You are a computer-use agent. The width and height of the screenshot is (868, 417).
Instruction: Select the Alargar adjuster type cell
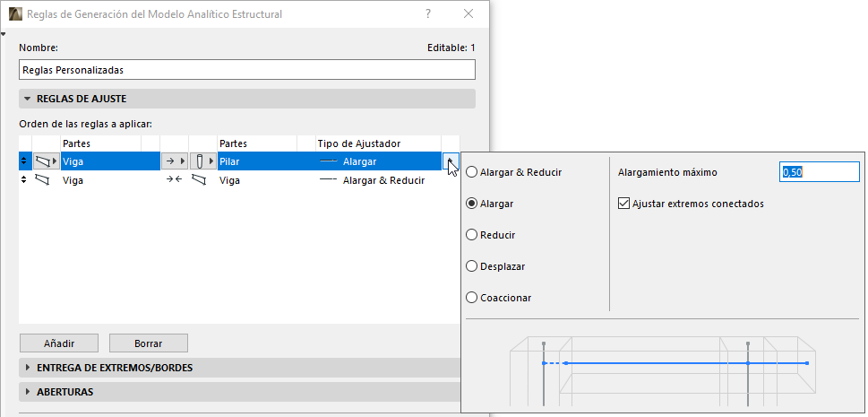379,161
